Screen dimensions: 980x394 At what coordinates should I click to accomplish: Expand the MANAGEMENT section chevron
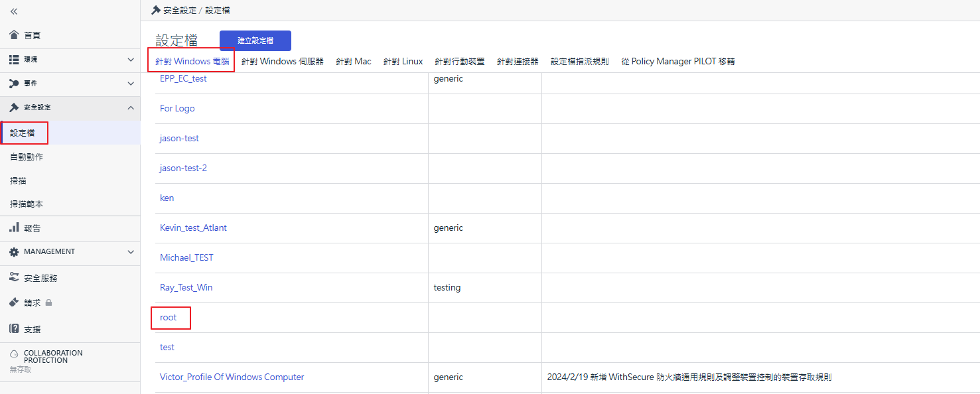pos(131,252)
